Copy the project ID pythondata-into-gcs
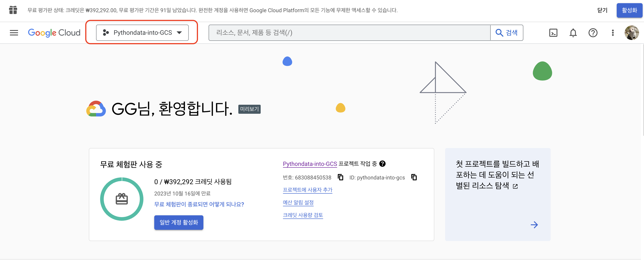Image resolution: width=644 pixels, height=260 pixels. coord(414,177)
